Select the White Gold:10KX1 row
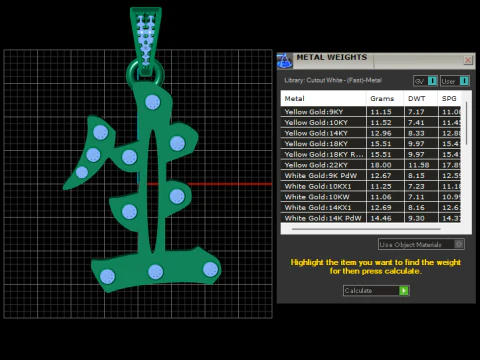Viewport: 480px width, 360px height. coord(371,186)
